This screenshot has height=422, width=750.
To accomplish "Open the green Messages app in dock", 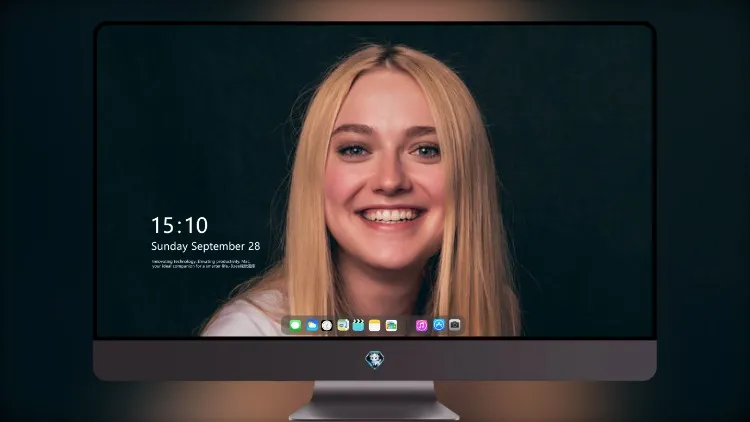I will click(295, 325).
